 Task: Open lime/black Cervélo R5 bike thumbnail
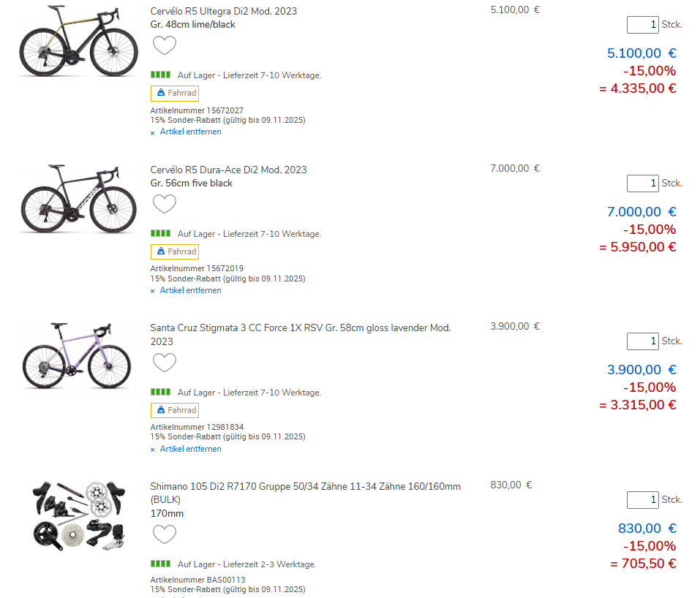point(77,45)
